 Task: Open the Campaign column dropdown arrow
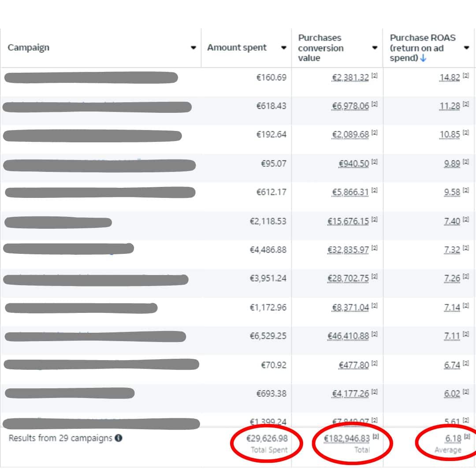click(193, 48)
